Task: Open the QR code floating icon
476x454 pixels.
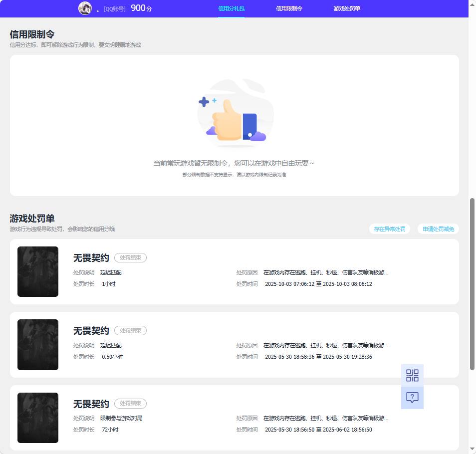Action: [412, 375]
